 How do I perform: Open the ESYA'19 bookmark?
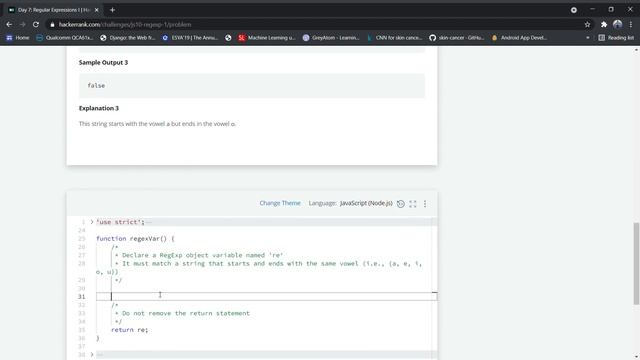[x=190, y=38]
